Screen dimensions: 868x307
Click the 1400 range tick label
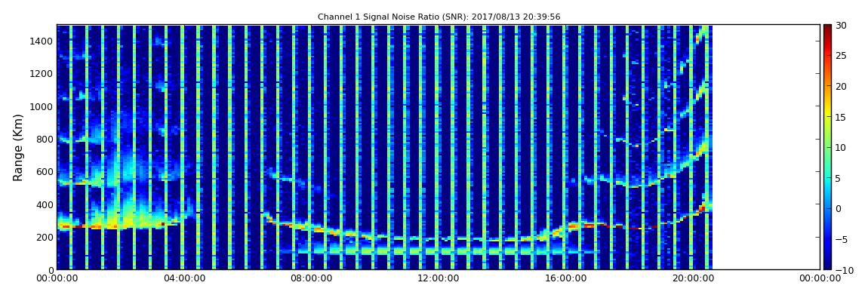coord(42,41)
